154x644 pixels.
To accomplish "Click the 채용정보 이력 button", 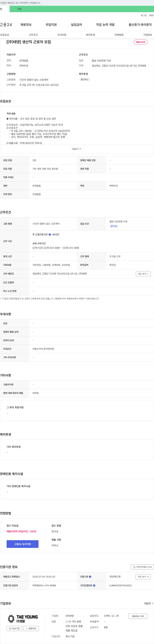I will (138, 616).
